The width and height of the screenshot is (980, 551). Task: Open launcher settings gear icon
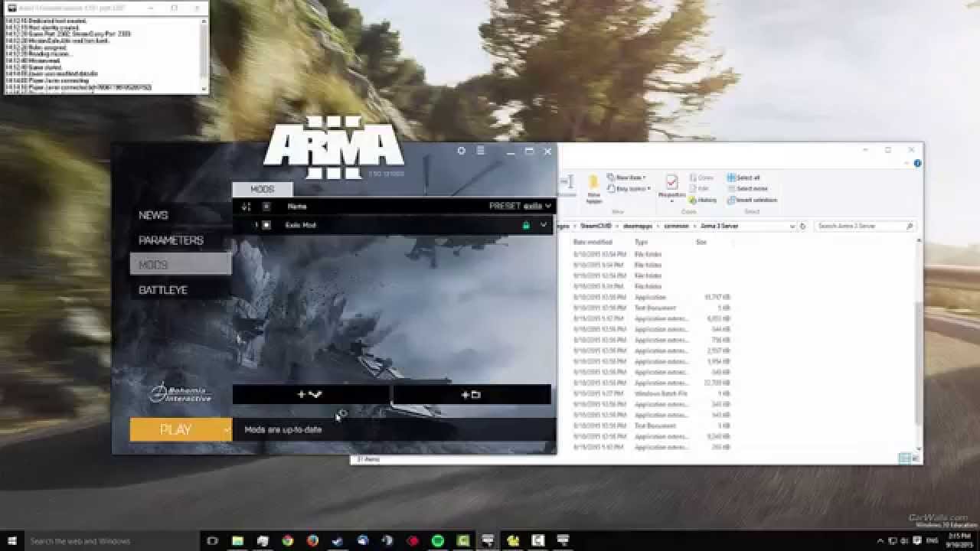(x=461, y=151)
